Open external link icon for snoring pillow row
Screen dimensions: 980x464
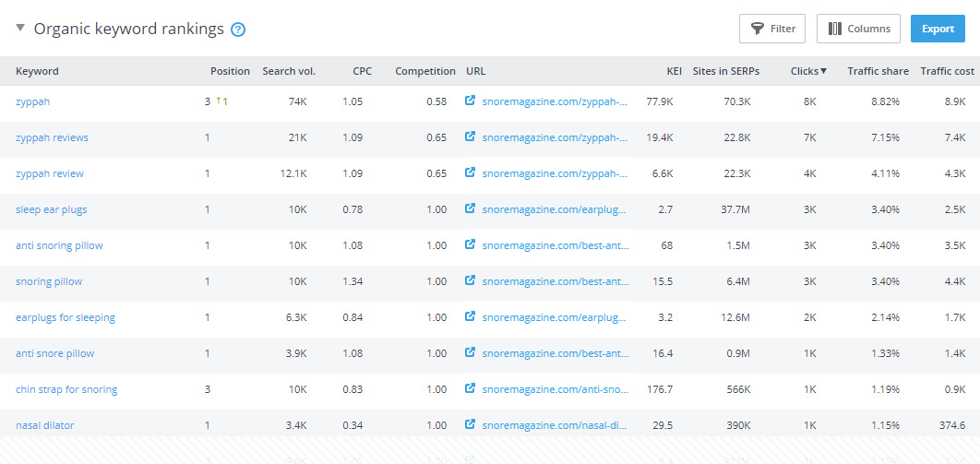[471, 280]
